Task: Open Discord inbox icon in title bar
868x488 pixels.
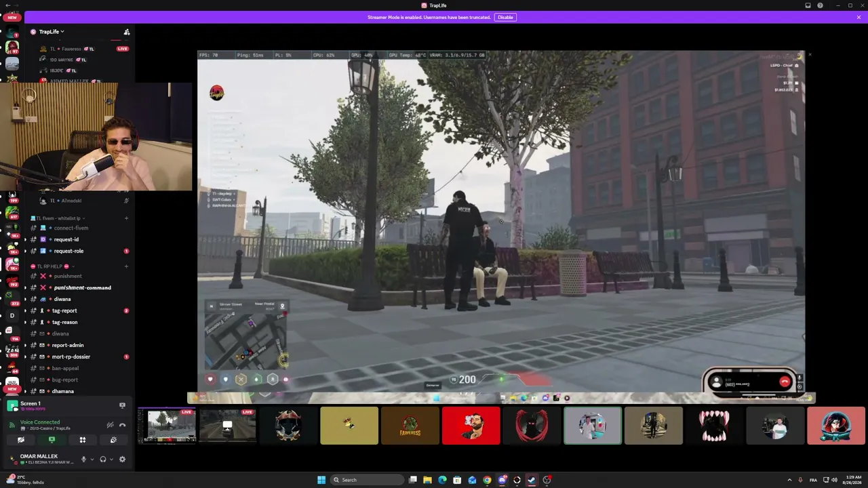Action: tap(808, 5)
